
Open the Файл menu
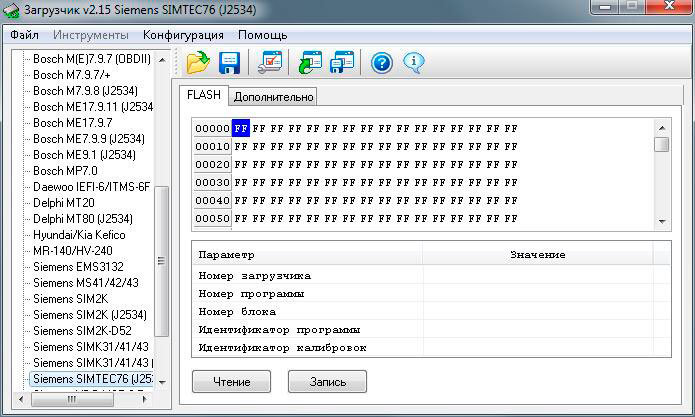pos(25,35)
